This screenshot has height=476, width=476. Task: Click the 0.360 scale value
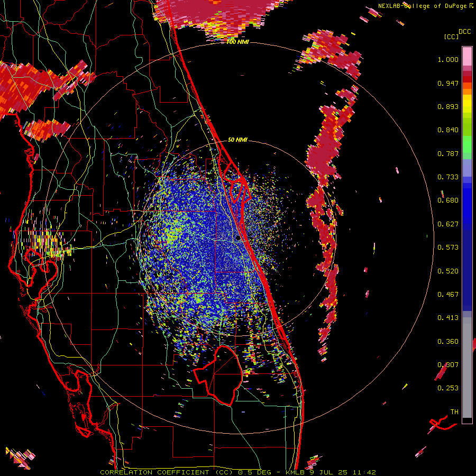tap(448, 342)
